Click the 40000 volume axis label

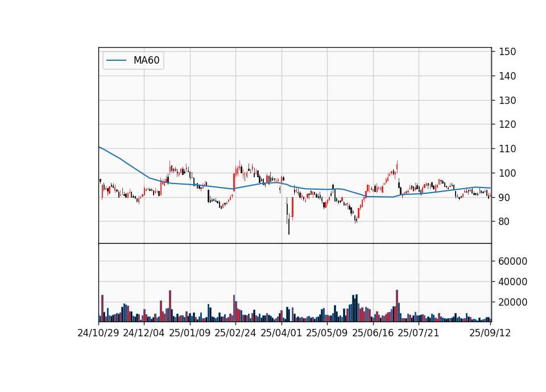click(512, 282)
